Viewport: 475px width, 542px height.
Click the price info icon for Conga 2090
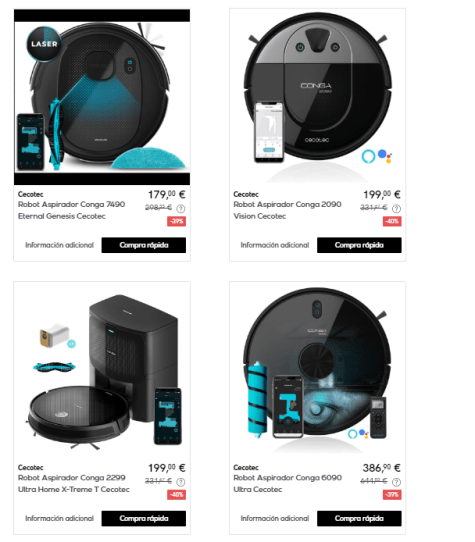pyautogui.click(x=397, y=208)
